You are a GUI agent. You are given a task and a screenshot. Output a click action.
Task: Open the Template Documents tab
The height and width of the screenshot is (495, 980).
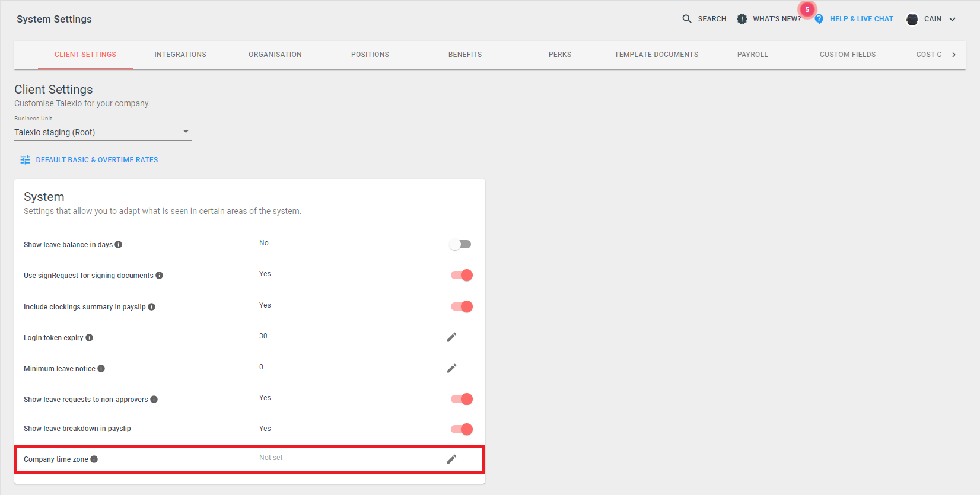click(x=656, y=55)
